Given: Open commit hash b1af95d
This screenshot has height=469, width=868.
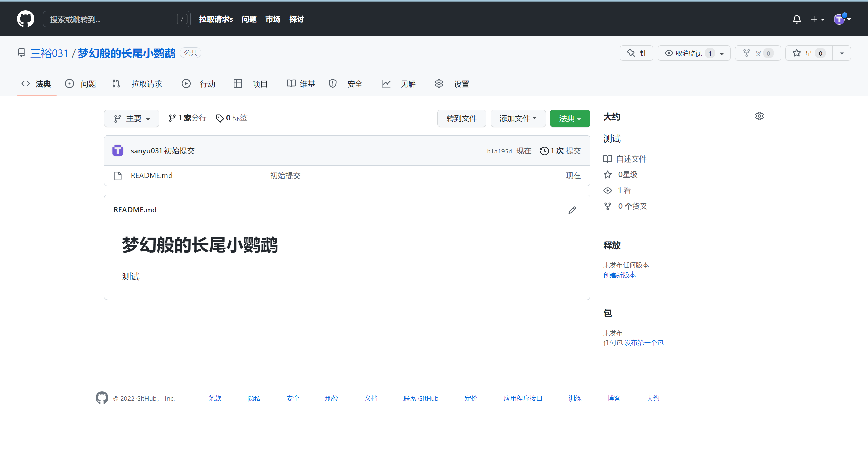Looking at the screenshot, I should pos(499,151).
